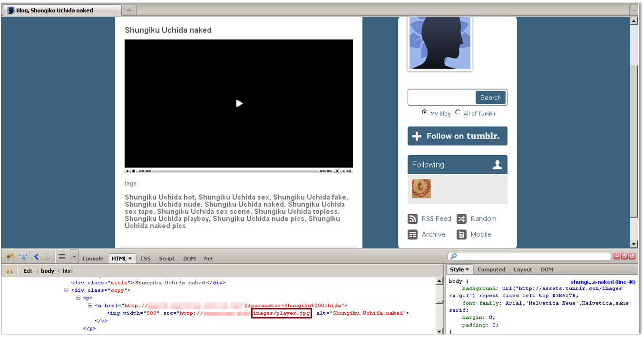Switch to the Console tab
644x337 pixels.
click(x=93, y=258)
